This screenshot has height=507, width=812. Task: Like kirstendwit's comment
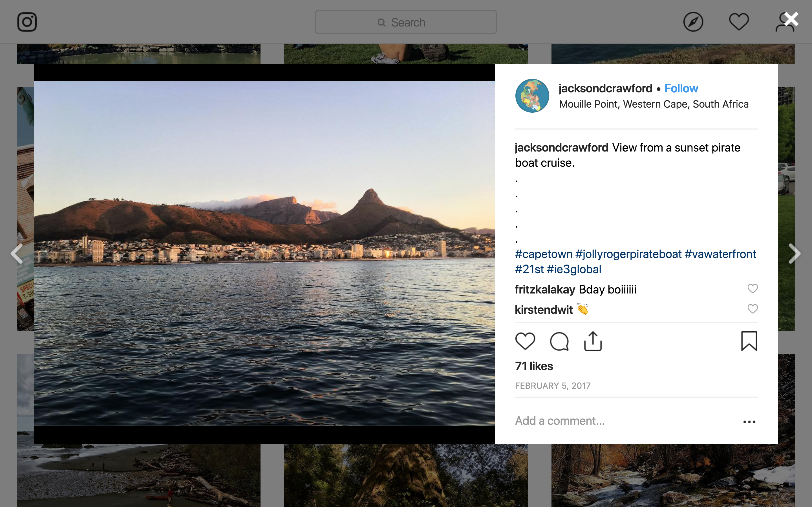[753, 309]
